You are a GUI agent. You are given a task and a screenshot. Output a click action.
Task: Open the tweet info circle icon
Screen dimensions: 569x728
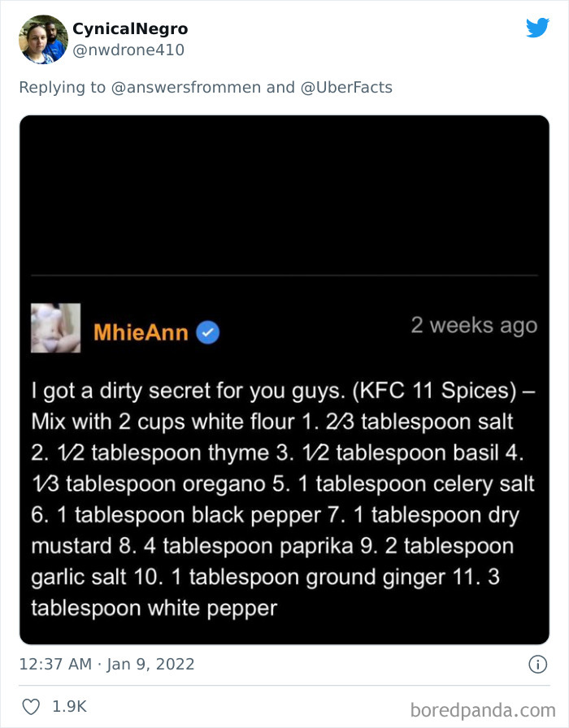tap(538, 665)
